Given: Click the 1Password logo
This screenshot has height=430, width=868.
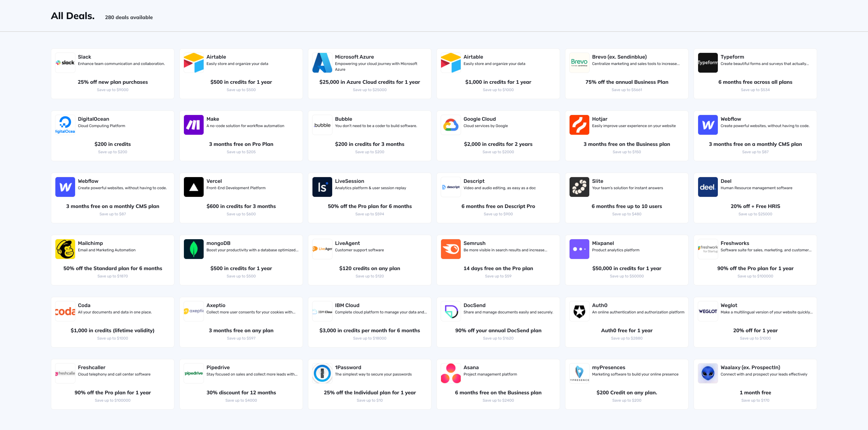Looking at the screenshot, I should [322, 373].
